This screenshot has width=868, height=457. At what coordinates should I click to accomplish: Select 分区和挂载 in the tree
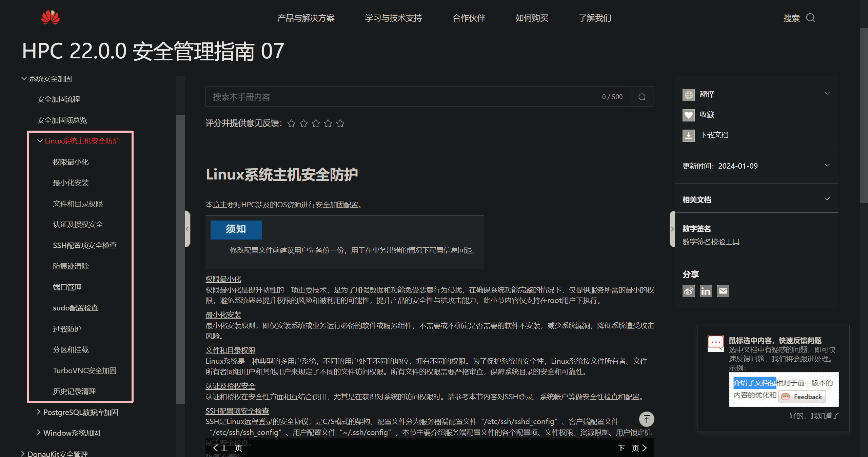71,350
